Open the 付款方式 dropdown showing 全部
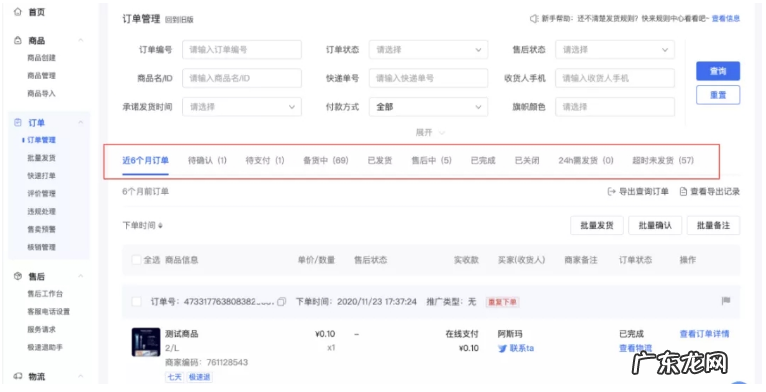 coord(428,107)
